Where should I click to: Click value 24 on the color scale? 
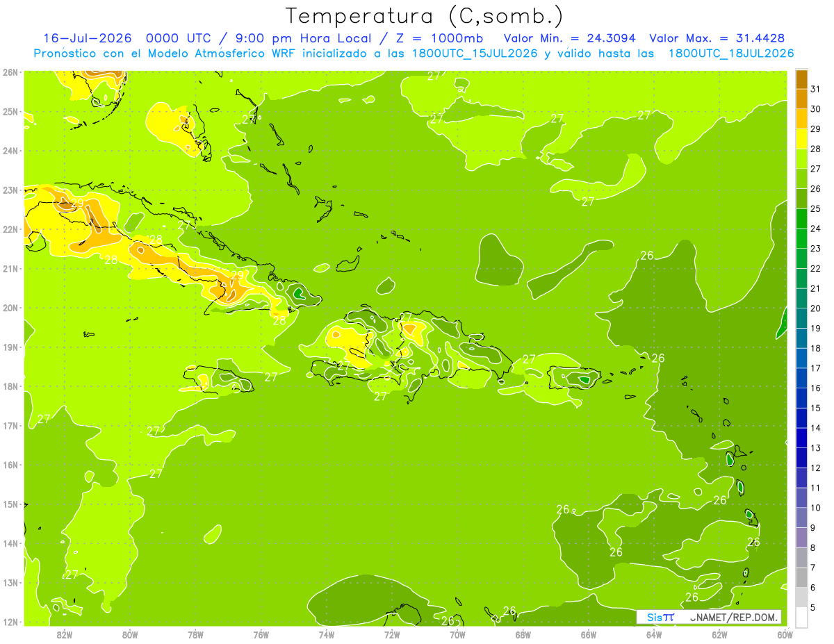816,229
